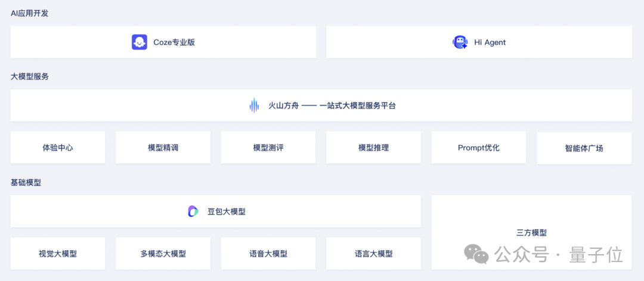Open the 体验中心 tile
644x281 pixels.
point(58,147)
